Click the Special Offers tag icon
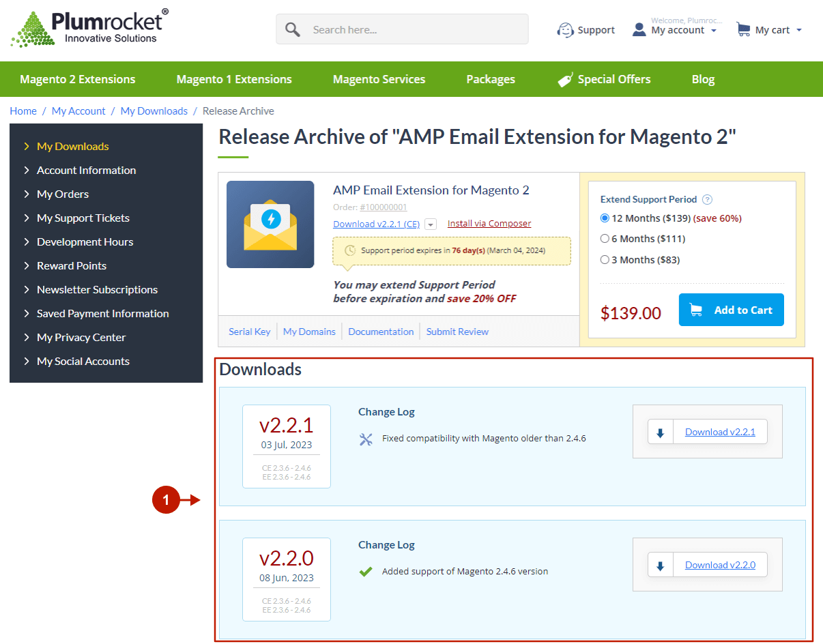Viewport: 823px width, 644px height. pos(565,80)
